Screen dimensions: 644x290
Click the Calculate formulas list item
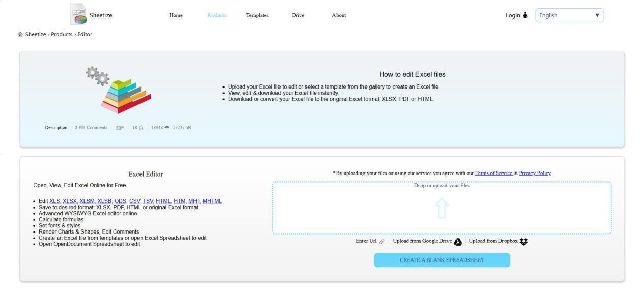tap(61, 220)
